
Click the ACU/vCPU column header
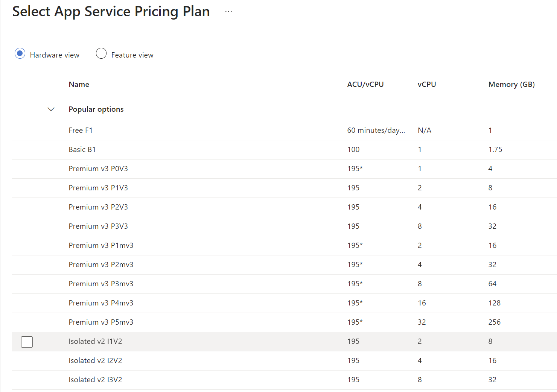[x=365, y=84]
